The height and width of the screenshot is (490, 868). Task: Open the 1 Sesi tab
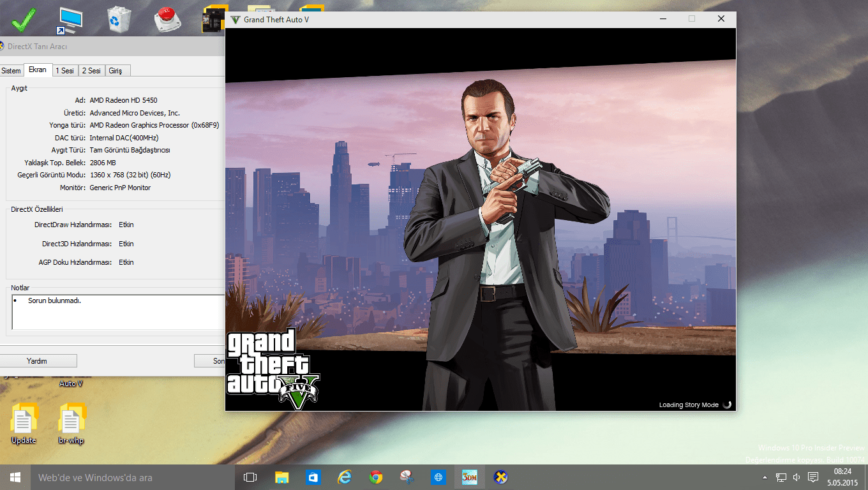point(64,71)
